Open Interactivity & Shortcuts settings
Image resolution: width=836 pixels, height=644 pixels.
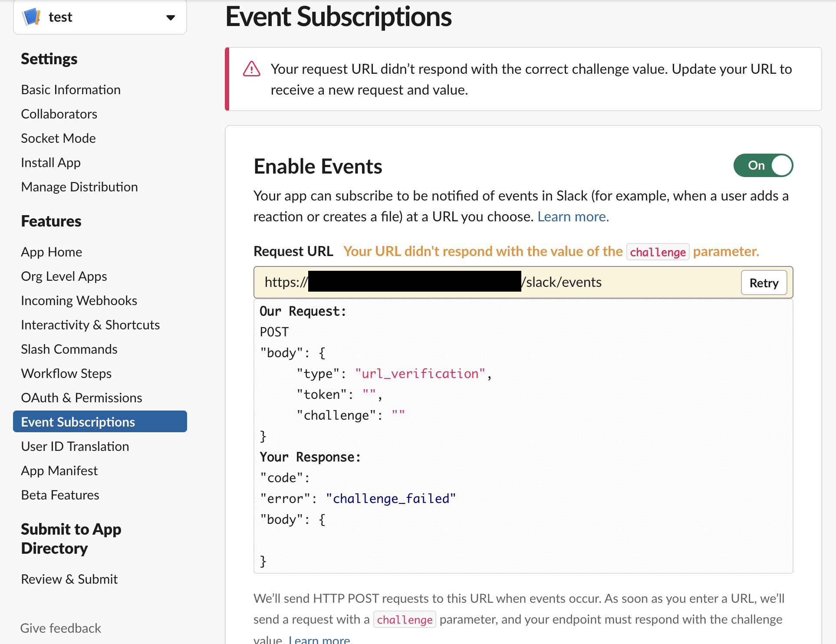(90, 324)
